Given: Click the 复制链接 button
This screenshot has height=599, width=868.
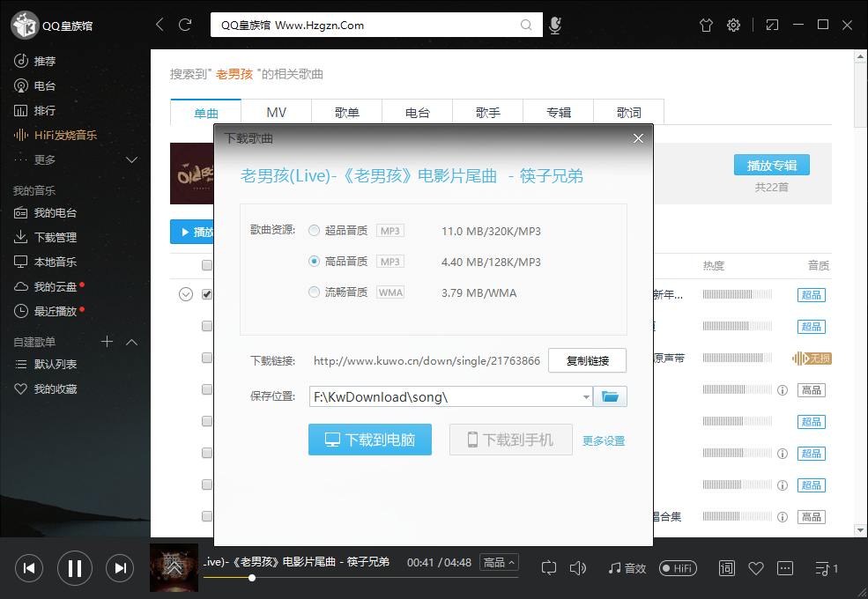Looking at the screenshot, I should (x=587, y=360).
